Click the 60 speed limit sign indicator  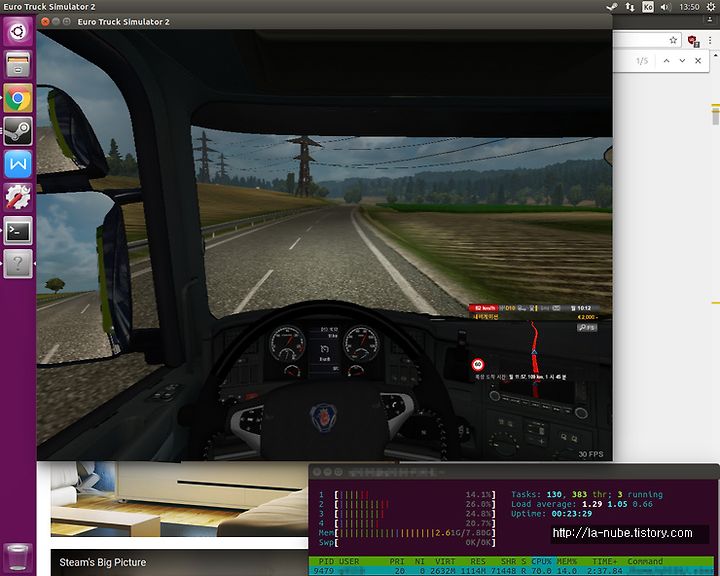click(478, 365)
